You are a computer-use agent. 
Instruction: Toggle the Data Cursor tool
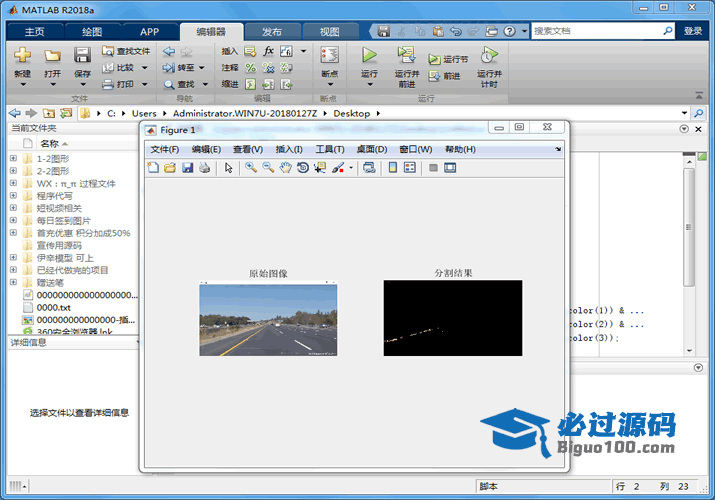click(320, 168)
